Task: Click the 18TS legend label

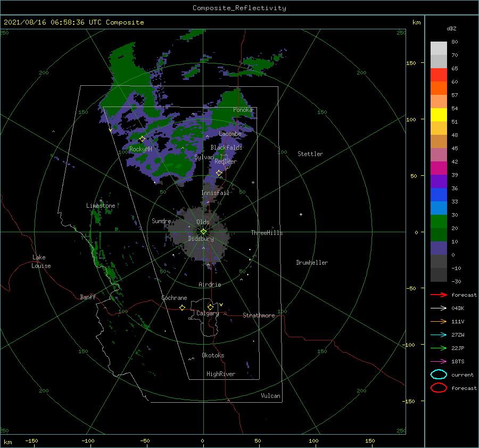Action: 458,362
